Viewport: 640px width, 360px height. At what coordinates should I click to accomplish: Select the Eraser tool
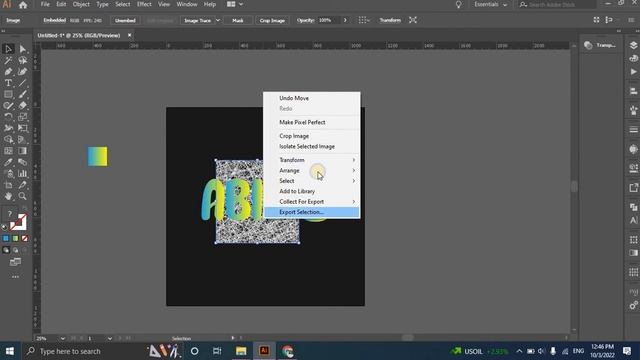pyautogui.click(x=23, y=105)
